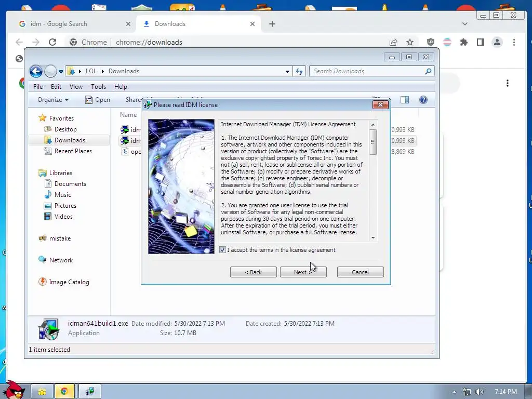This screenshot has height=399, width=532.
Task: Click the Name column header
Action: (x=128, y=115)
